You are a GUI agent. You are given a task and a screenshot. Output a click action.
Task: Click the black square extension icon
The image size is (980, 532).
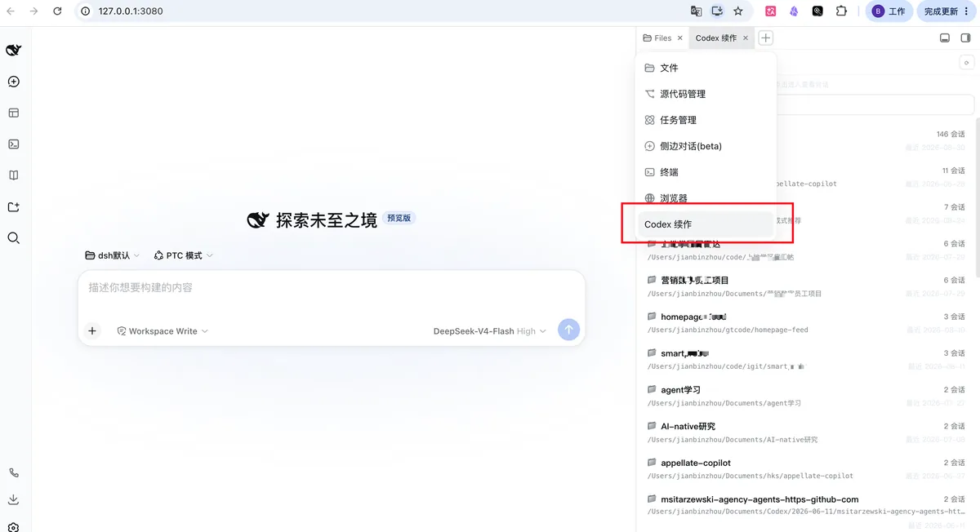click(x=817, y=11)
